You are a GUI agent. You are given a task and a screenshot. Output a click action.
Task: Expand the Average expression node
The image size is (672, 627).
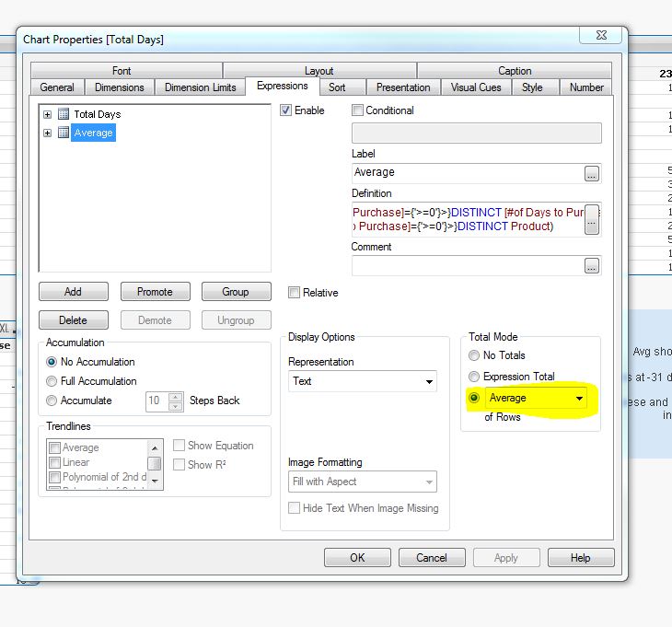pyautogui.click(x=48, y=133)
